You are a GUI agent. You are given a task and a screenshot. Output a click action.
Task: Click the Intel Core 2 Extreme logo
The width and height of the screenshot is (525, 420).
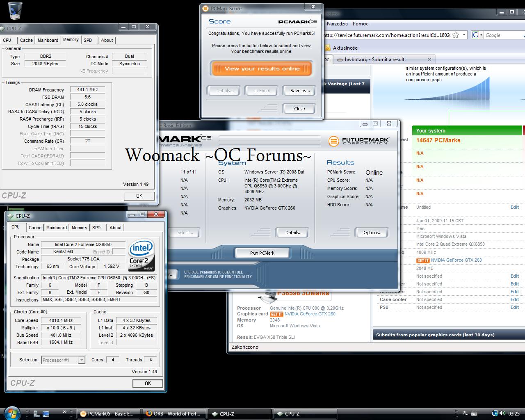pyautogui.click(x=141, y=255)
